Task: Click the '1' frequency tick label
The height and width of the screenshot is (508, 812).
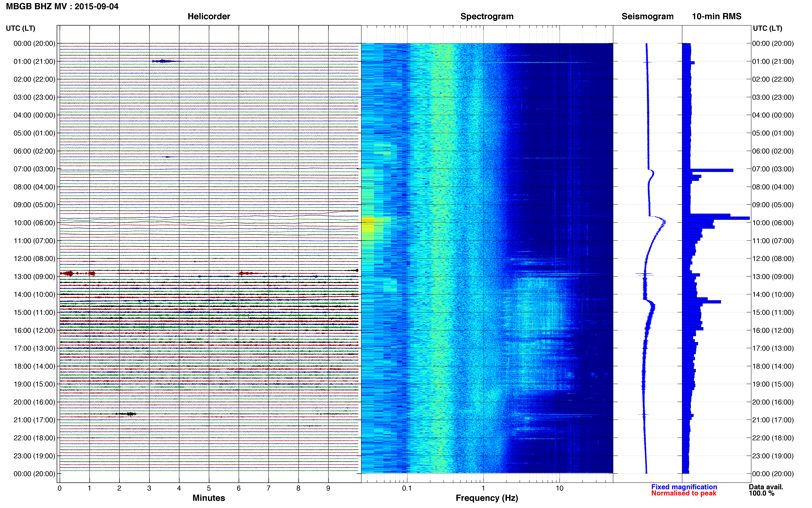Action: click(x=483, y=488)
